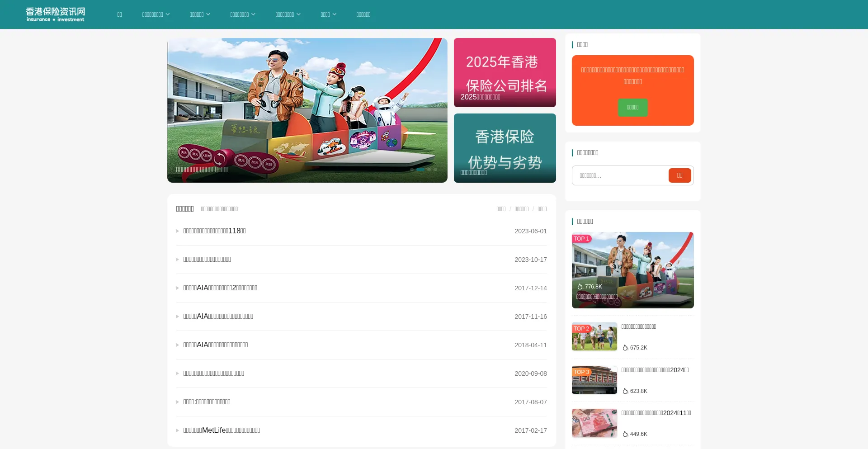Open the rightmost navigation item without arrow

(x=363, y=14)
